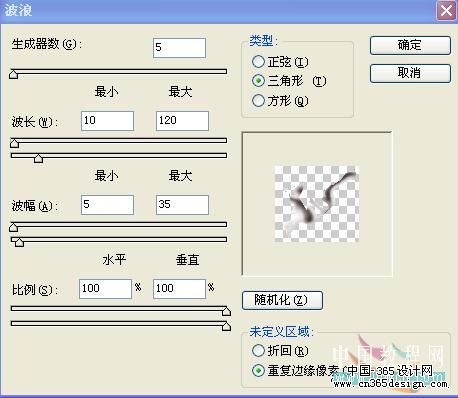Click the vertical scale percentage field
The height and width of the screenshot is (398, 458).
coord(179,289)
